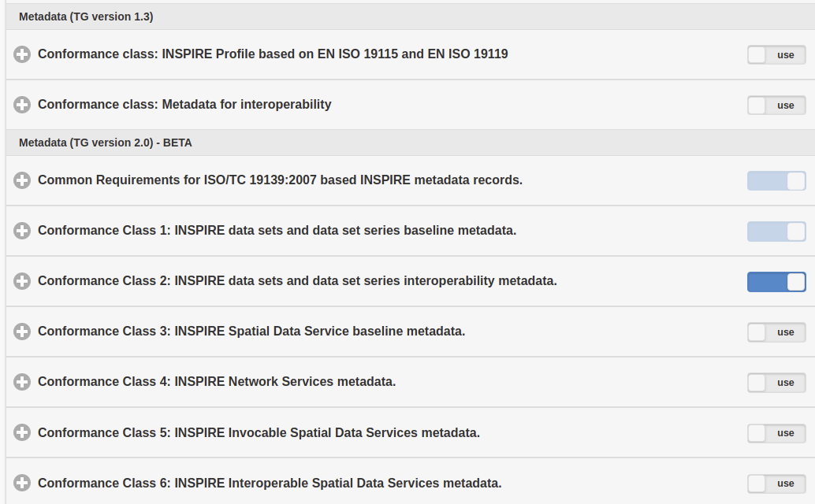
Task: Click the Metadata (TG version 1.3) header
Action: [x=86, y=17]
